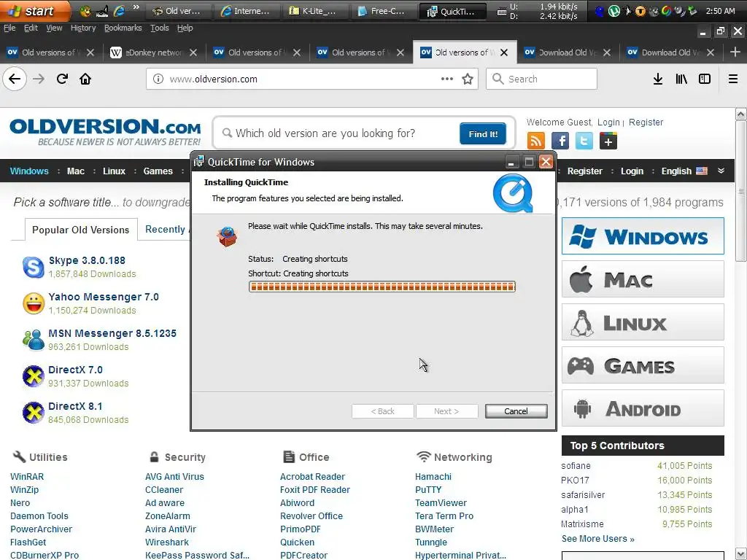This screenshot has width=747, height=560.
Task: Toggle the sidebar icon in the toolbar
Action: tap(705, 79)
